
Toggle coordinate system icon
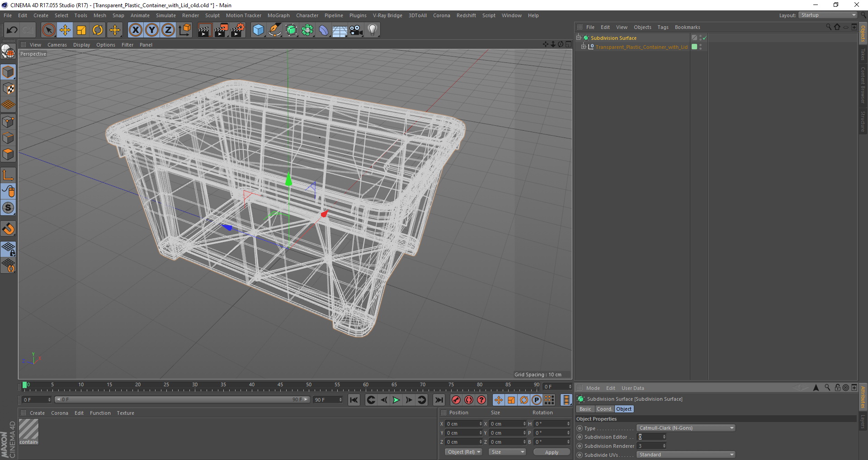(x=185, y=30)
